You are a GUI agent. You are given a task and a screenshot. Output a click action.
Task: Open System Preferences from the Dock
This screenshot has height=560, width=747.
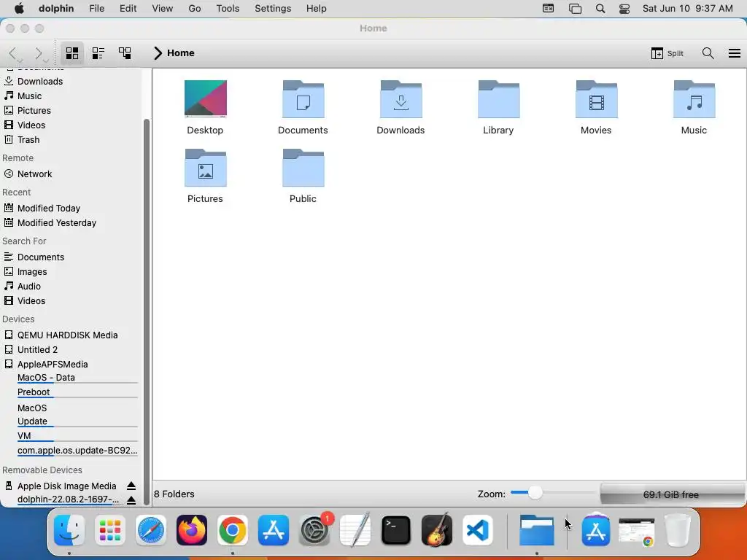click(x=315, y=530)
